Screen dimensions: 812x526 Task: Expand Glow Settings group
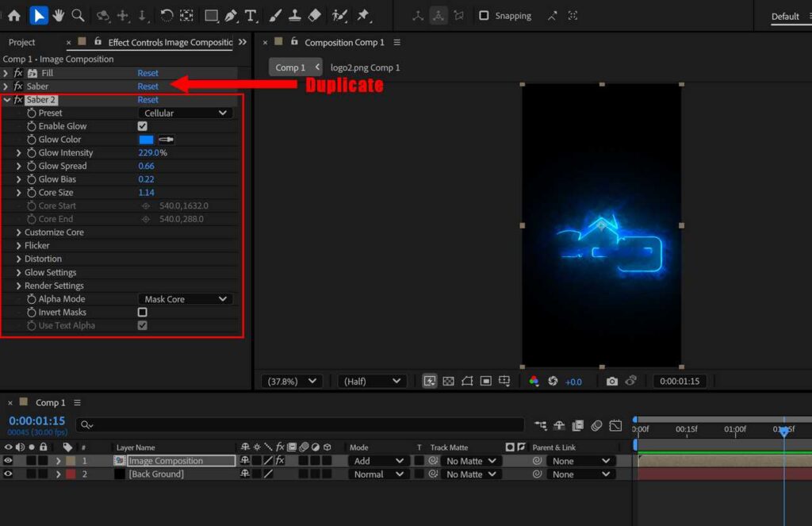(19, 272)
